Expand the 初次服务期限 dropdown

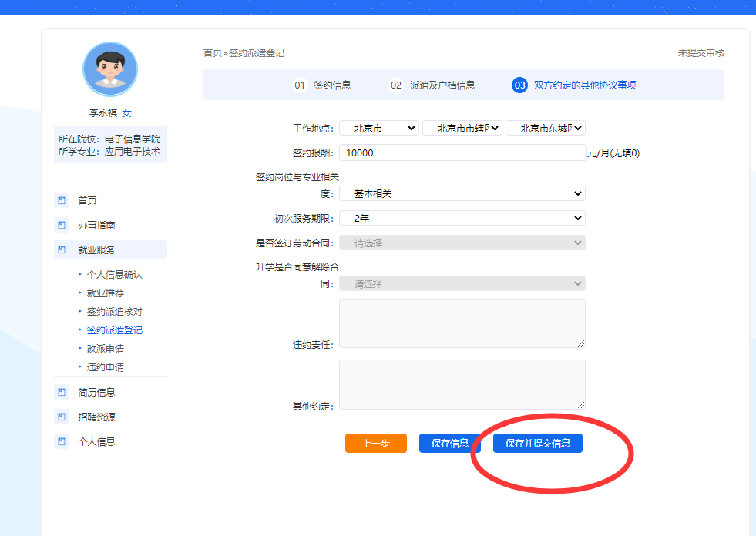point(462,218)
